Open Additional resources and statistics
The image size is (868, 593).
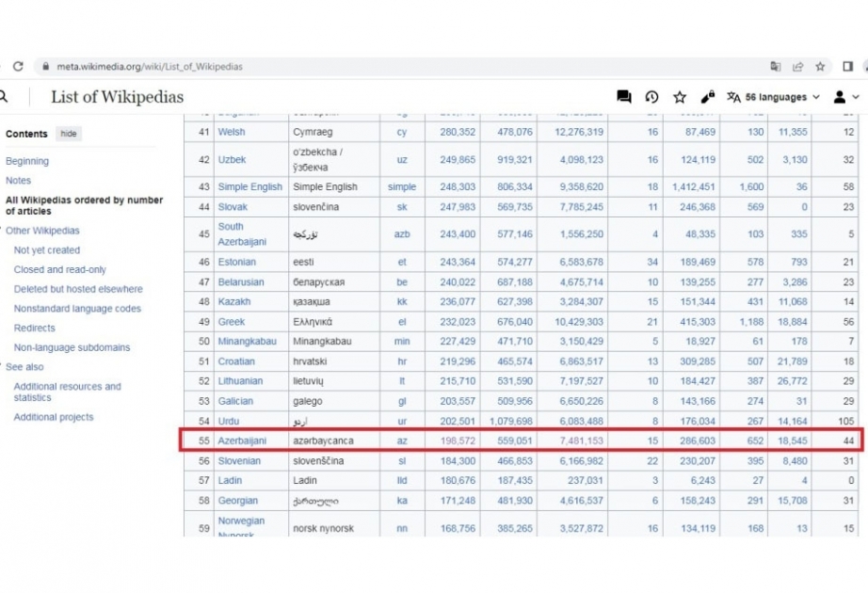tap(67, 392)
